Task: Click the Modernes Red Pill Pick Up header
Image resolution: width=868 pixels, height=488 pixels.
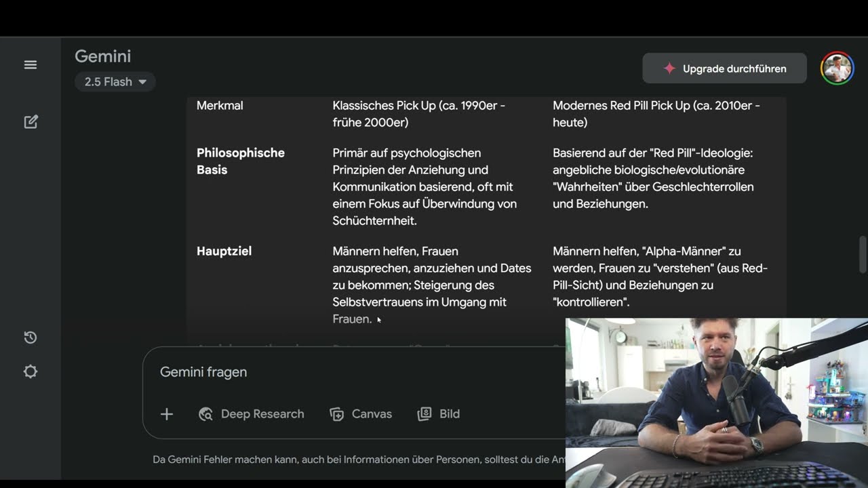Action: (656, 114)
